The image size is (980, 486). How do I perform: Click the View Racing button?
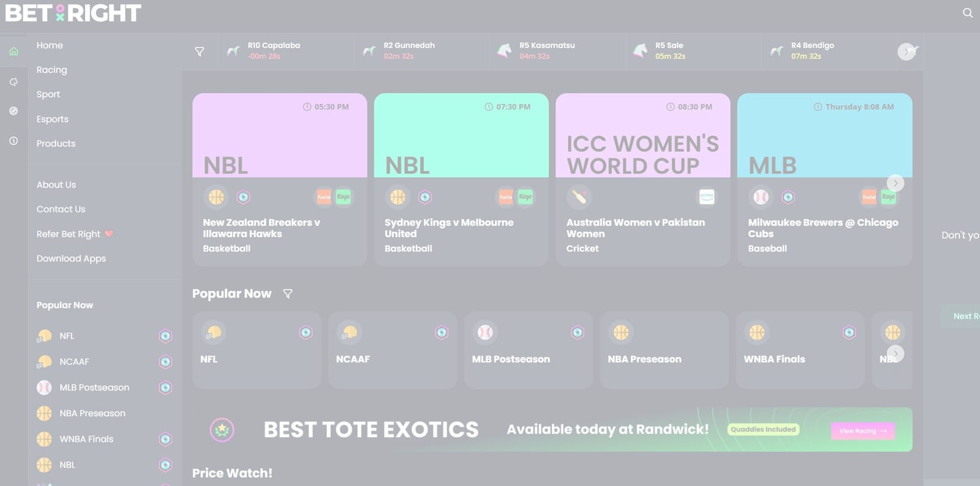click(862, 431)
